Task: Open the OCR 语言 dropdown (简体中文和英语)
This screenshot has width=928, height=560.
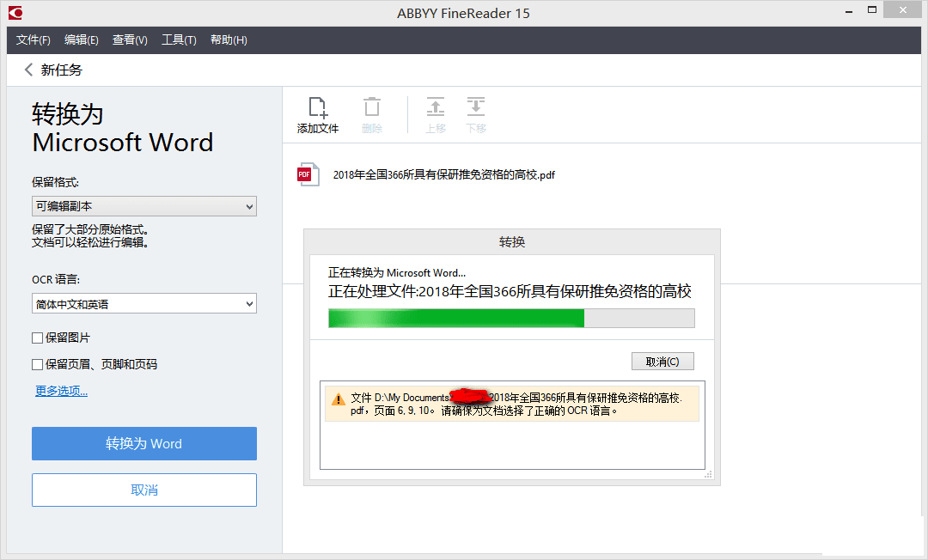Action: (143, 304)
